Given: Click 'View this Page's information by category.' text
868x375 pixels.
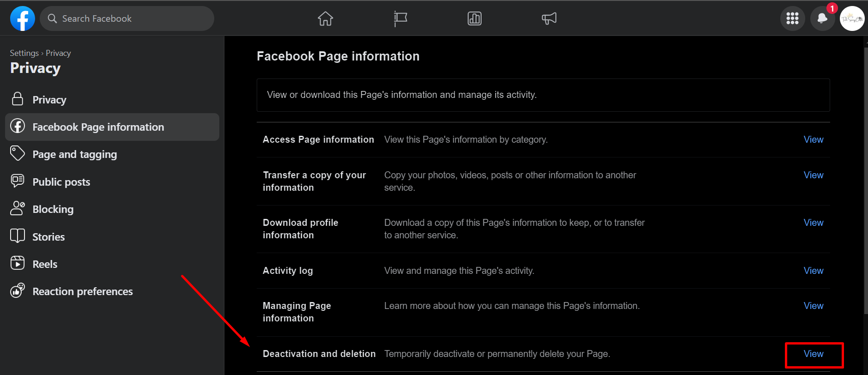Looking at the screenshot, I should pyautogui.click(x=466, y=139).
